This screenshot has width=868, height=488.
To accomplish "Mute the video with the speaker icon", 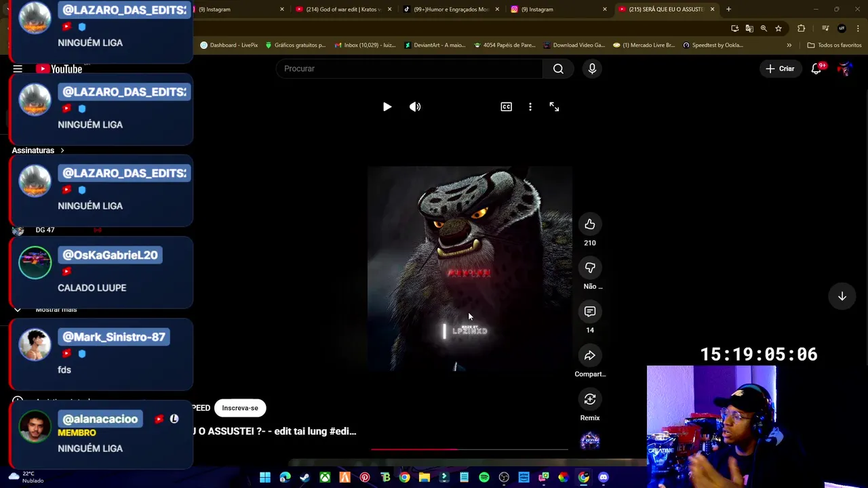I will [415, 106].
